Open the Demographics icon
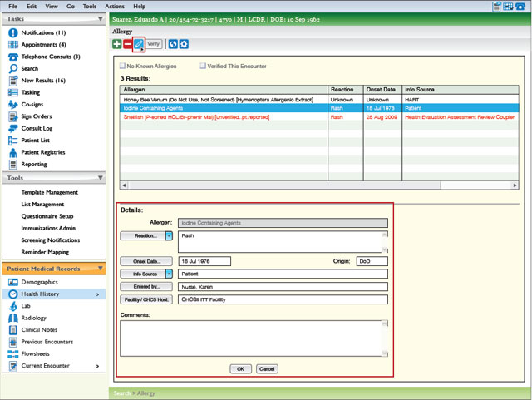The height and width of the screenshot is (400, 532). click(13, 282)
